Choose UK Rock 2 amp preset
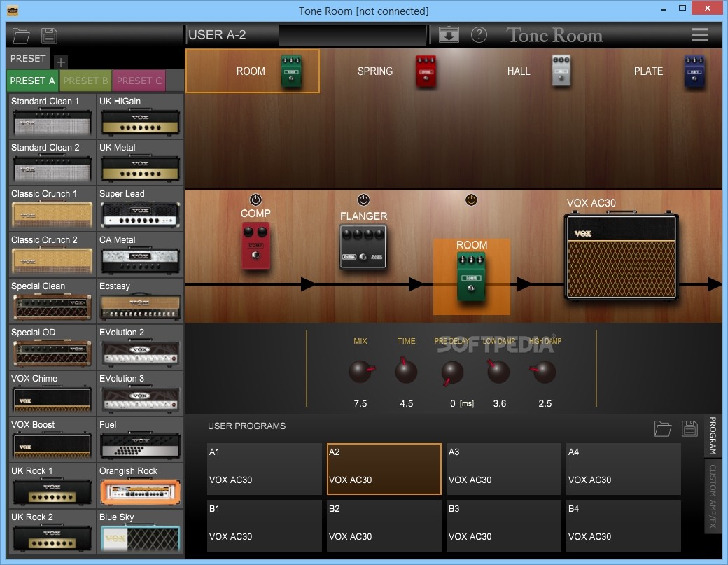 52,531
